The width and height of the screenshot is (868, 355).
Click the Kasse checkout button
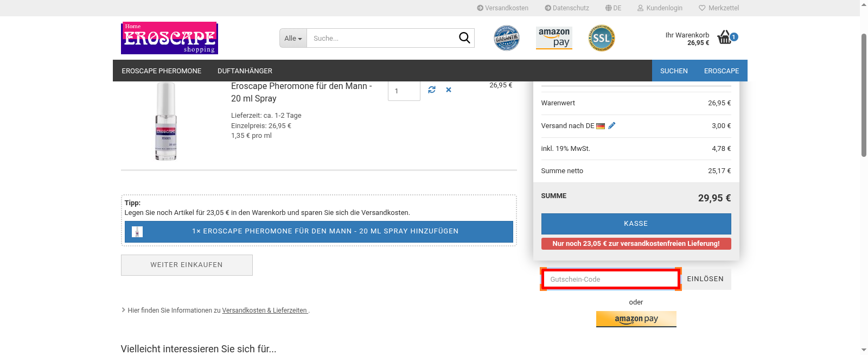point(636,224)
